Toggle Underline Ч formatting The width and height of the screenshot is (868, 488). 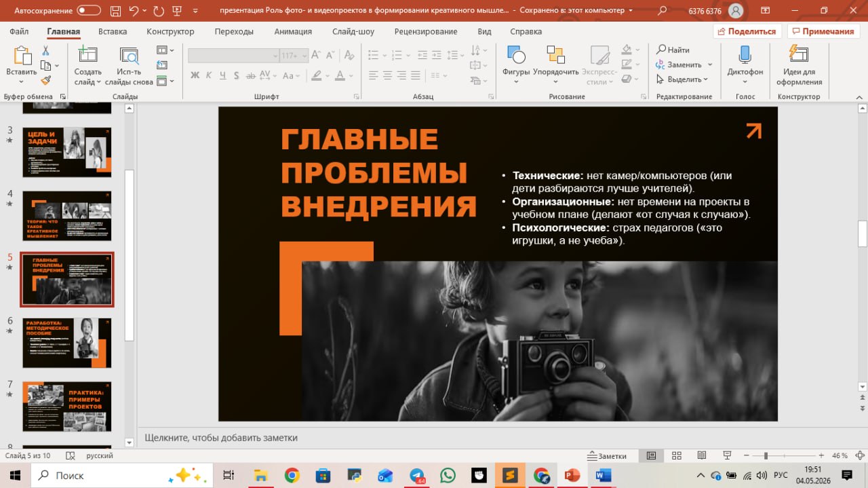(224, 75)
